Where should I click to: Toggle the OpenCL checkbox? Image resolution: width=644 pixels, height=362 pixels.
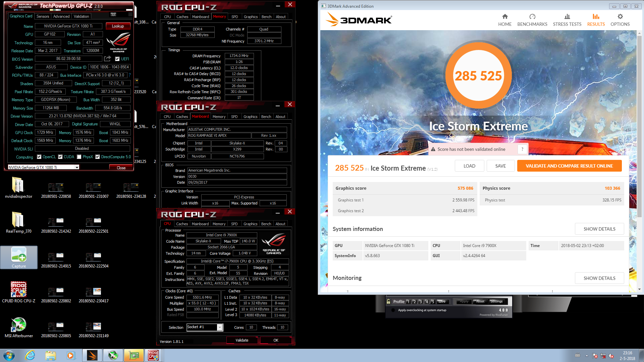39,157
